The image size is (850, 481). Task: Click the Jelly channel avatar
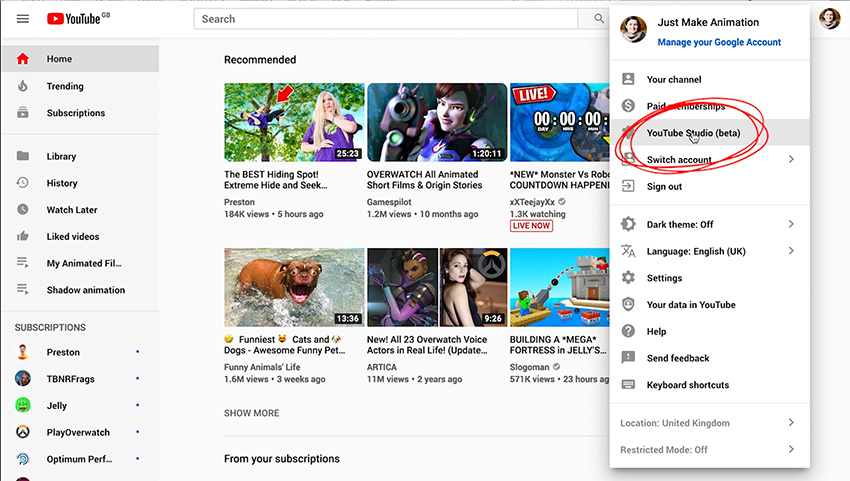point(23,405)
